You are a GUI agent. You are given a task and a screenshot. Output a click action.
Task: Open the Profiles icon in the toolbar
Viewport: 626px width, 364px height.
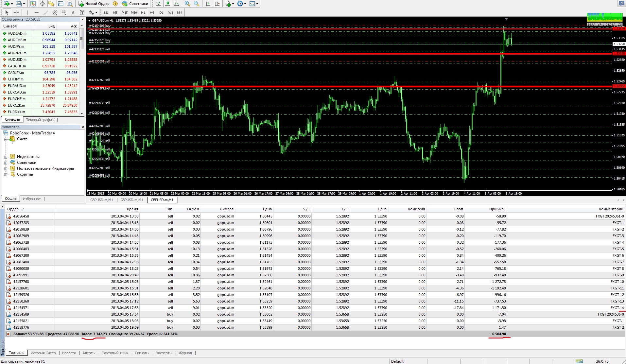click(19, 4)
